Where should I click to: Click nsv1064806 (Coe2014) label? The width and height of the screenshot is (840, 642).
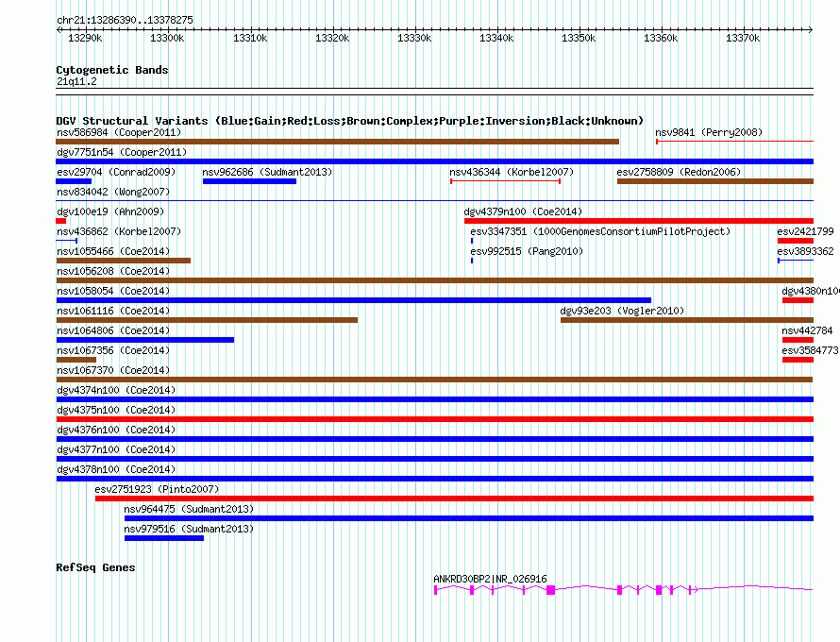pyautogui.click(x=113, y=330)
